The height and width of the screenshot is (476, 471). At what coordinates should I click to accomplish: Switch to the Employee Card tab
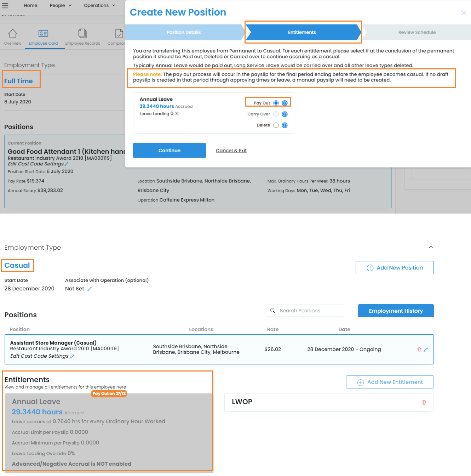coord(43,37)
